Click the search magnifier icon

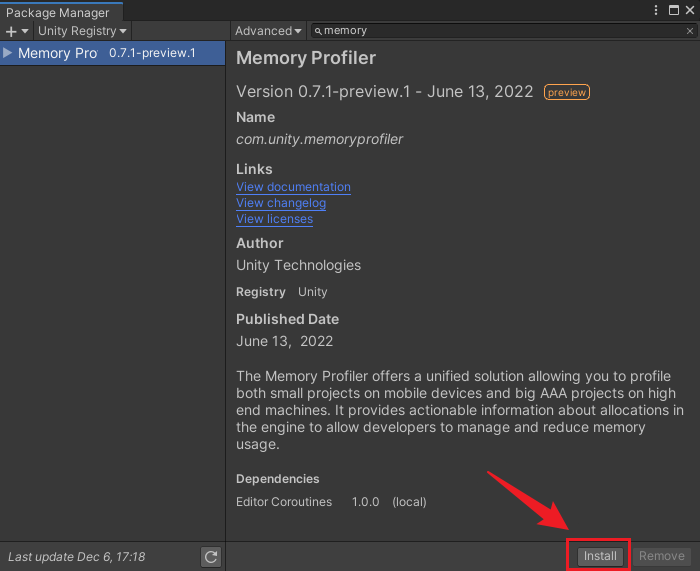pos(318,31)
